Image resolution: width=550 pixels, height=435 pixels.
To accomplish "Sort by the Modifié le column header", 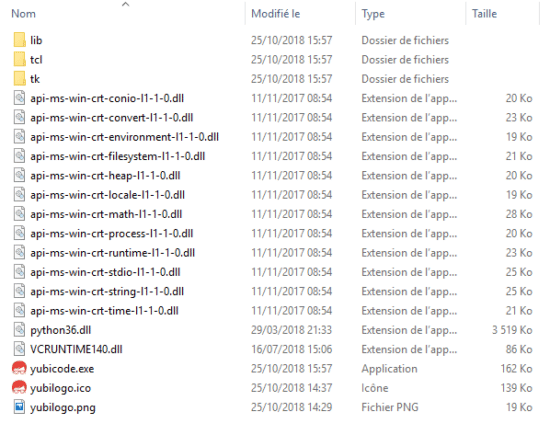I will coord(276,14).
